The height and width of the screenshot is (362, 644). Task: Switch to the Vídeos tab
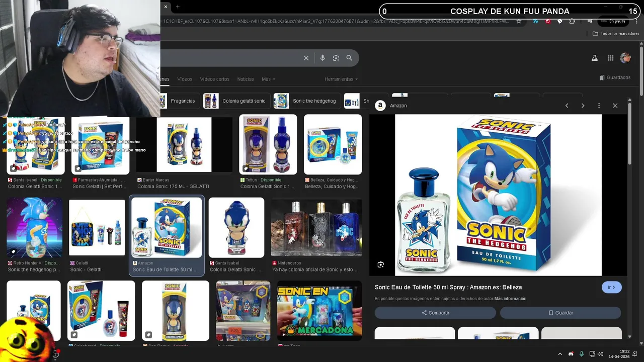[185, 79]
